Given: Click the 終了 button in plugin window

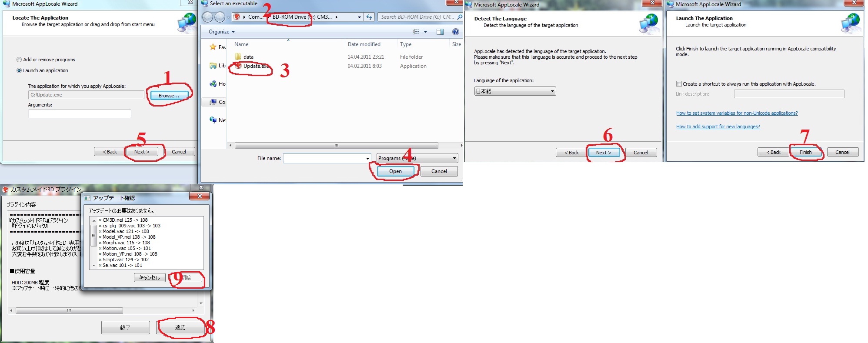Looking at the screenshot, I should pyautogui.click(x=125, y=327).
